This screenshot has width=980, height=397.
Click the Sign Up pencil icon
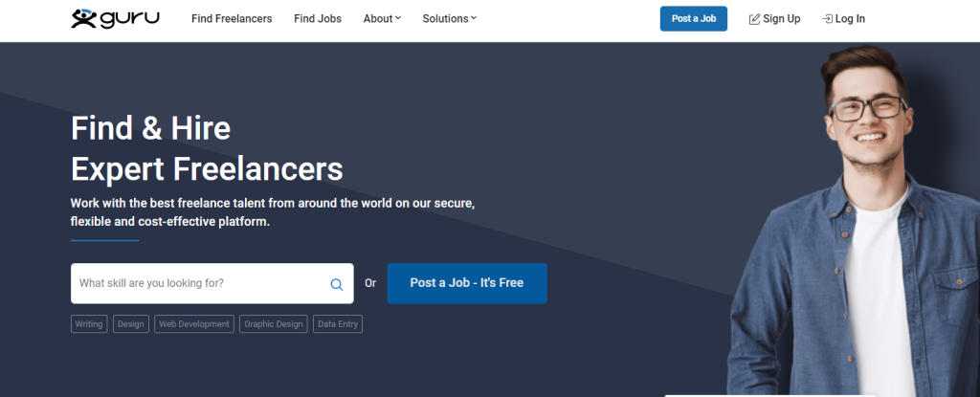click(x=754, y=19)
